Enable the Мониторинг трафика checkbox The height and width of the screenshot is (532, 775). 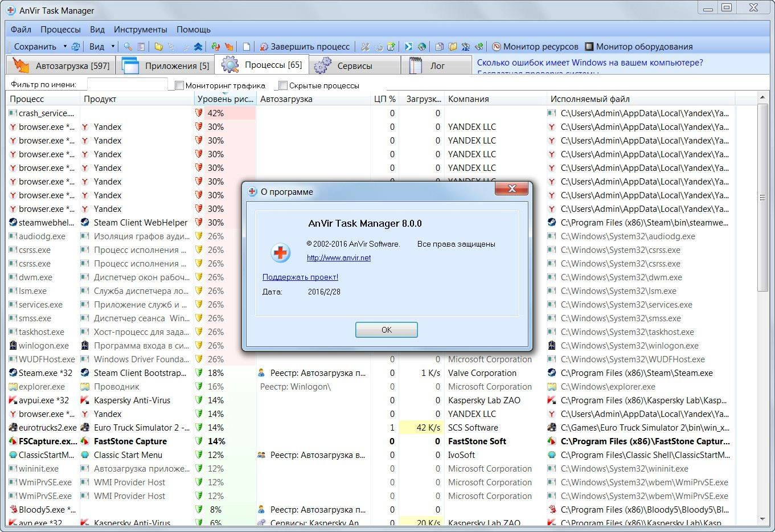(x=179, y=85)
